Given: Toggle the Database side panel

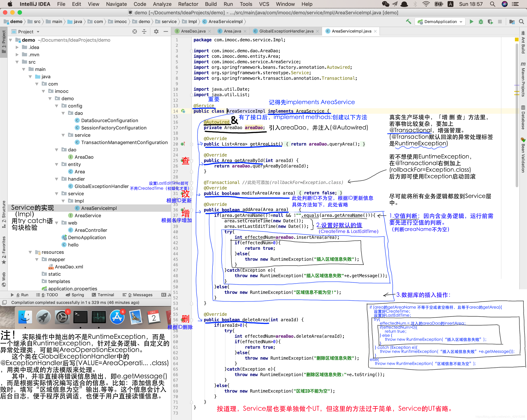Looking at the screenshot, I should pyautogui.click(x=523, y=117).
